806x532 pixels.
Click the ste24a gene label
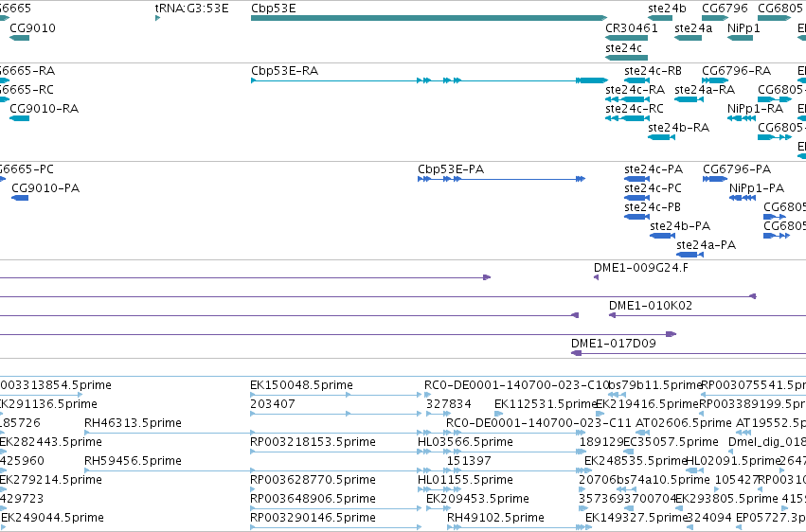tap(693, 27)
